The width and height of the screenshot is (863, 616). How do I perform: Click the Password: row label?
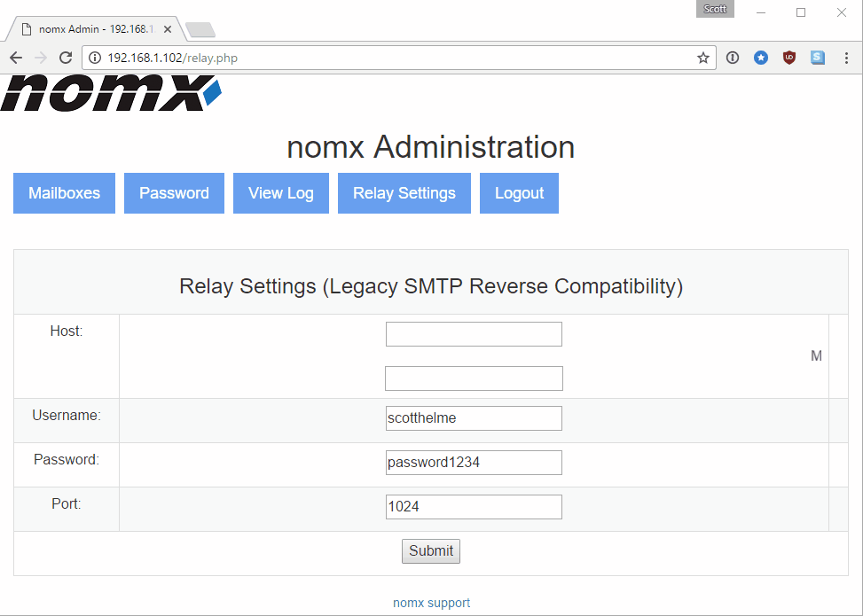(x=67, y=459)
